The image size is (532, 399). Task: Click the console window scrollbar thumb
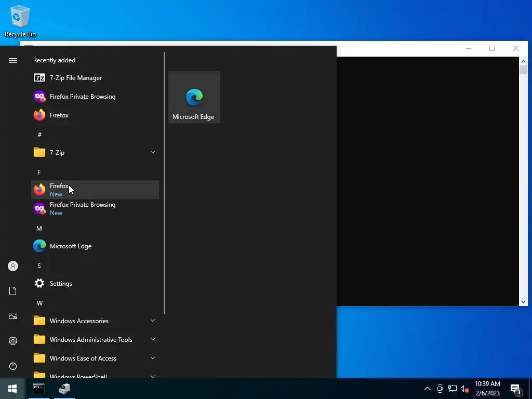[x=523, y=70]
